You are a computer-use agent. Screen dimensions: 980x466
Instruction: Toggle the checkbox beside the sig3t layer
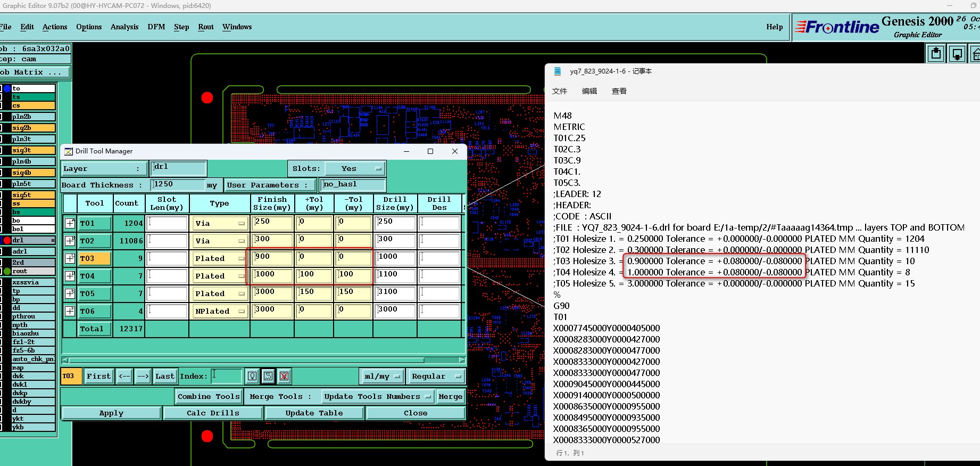coord(2,150)
